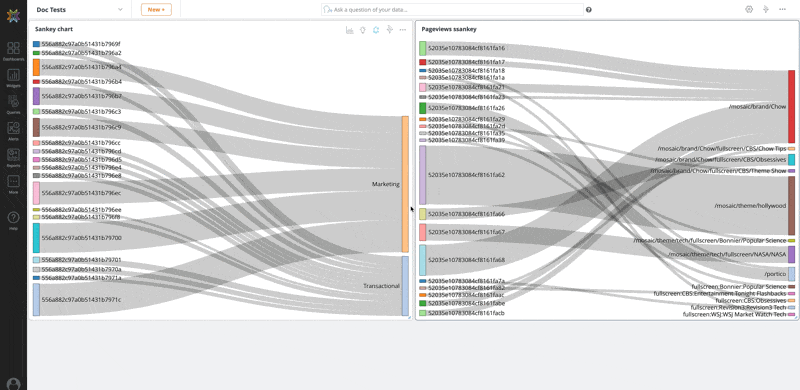Open dashboard top-right ellipsis menu
This screenshot has height=390, width=800.
(782, 9)
